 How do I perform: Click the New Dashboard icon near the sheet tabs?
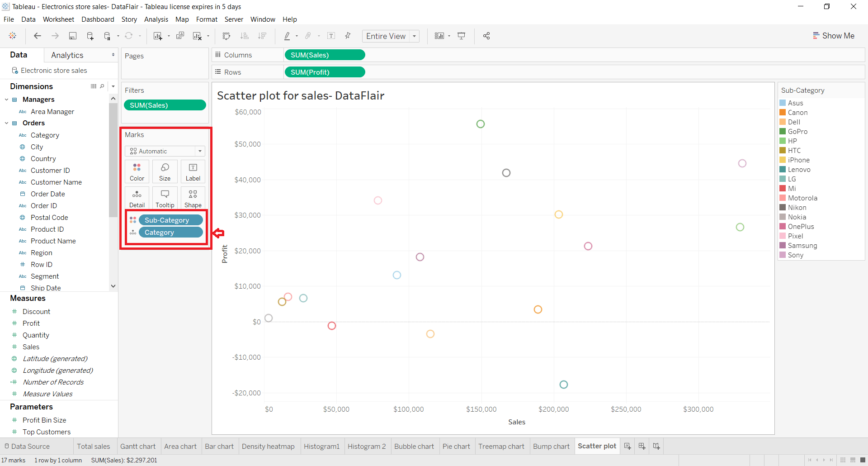[x=642, y=446]
